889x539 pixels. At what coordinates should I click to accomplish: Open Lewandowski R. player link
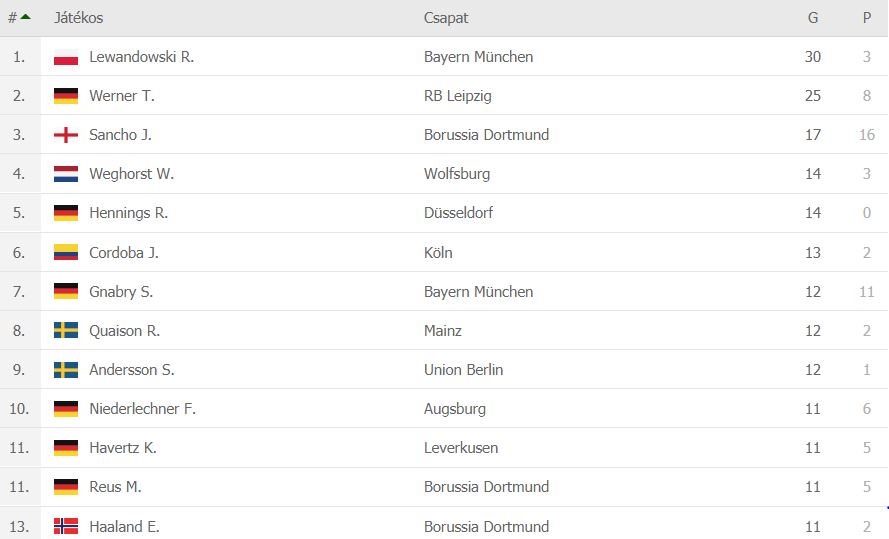pos(141,57)
